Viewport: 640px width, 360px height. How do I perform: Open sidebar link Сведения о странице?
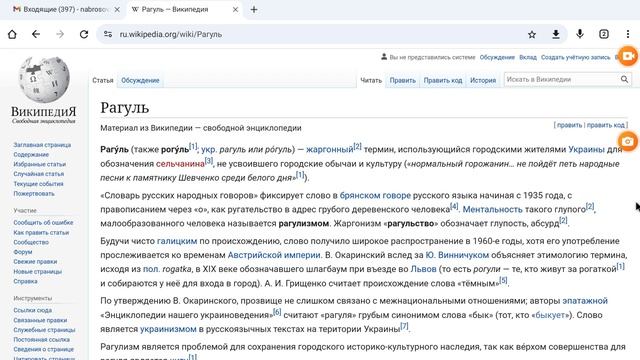[44, 349]
